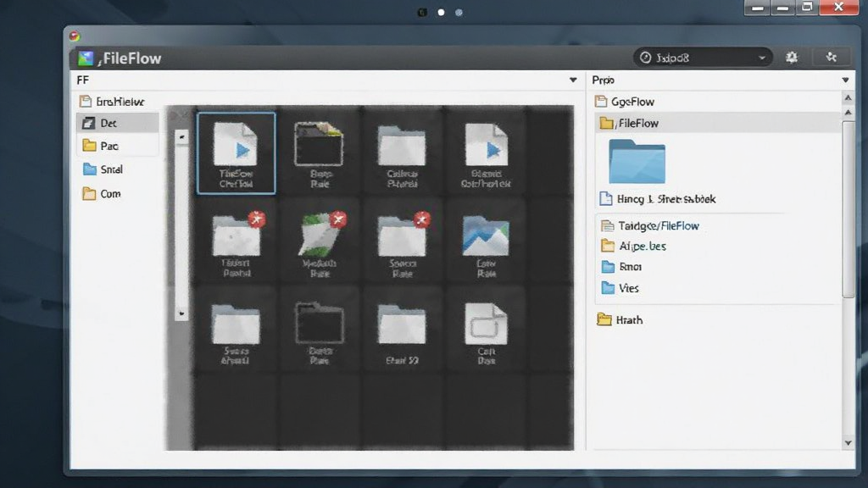The image size is (868, 488).
Task: Open the Hrath folder in the right panel
Action: tap(620, 319)
